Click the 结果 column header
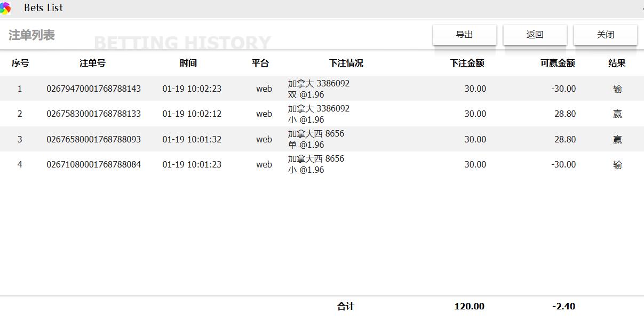 tap(617, 63)
